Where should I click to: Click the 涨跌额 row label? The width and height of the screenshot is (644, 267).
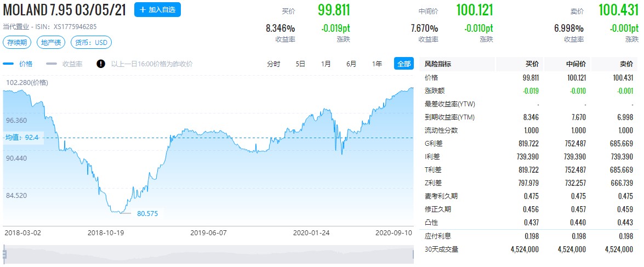(435, 91)
